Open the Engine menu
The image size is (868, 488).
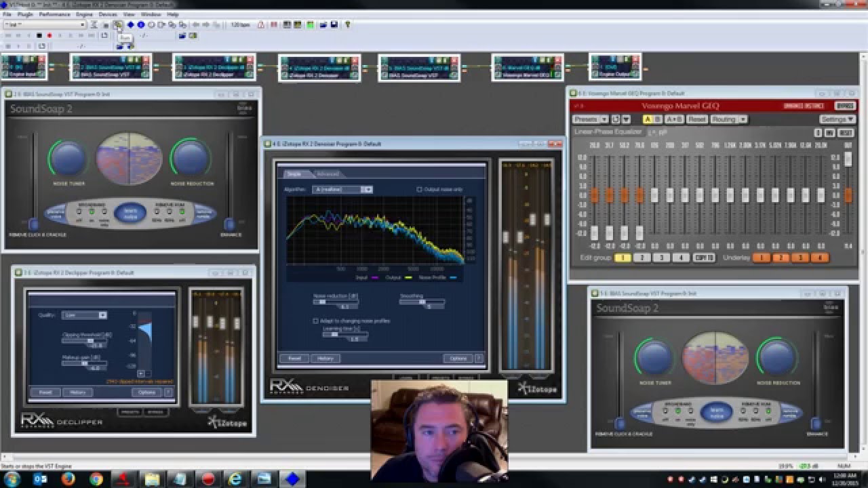[85, 14]
